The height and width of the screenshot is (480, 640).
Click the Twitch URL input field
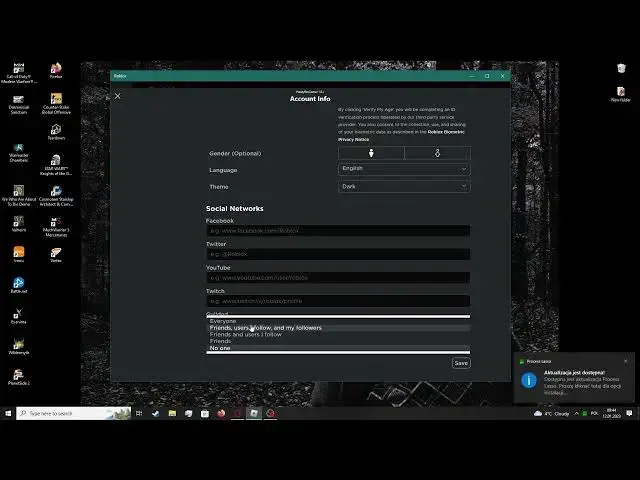(x=338, y=301)
